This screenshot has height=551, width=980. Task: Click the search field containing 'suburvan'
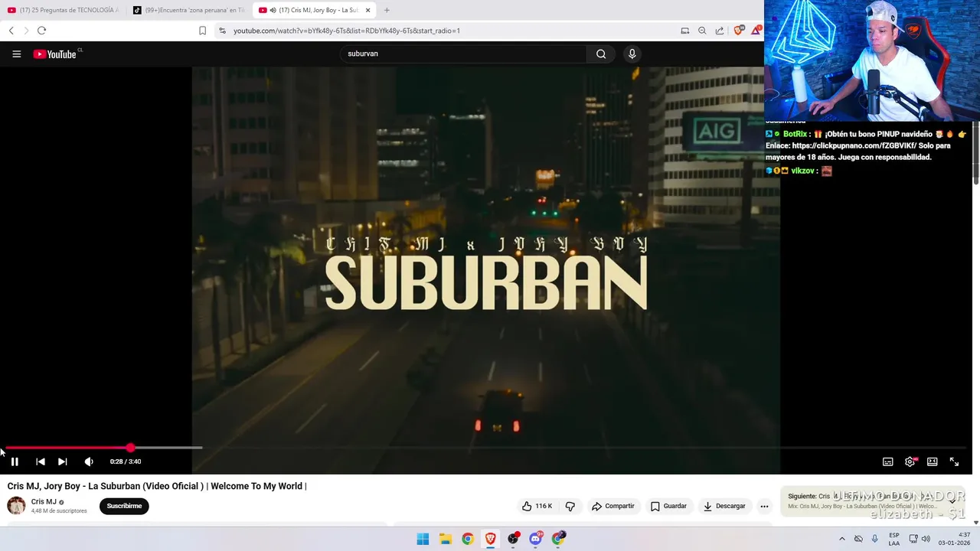click(463, 54)
